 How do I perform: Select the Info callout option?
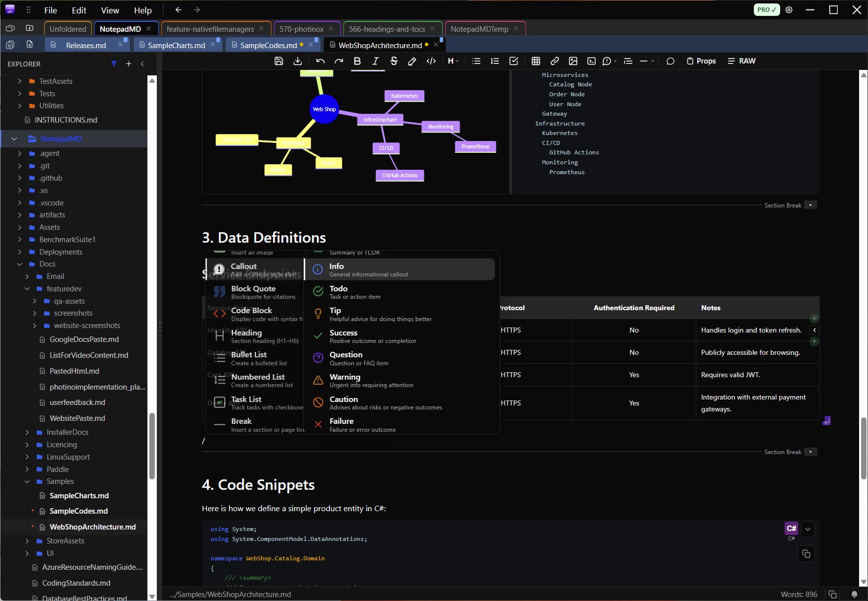tap(400, 269)
